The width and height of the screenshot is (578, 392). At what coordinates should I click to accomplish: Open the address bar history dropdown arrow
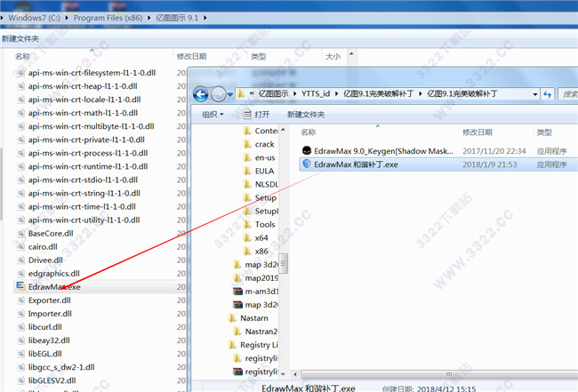(534, 94)
